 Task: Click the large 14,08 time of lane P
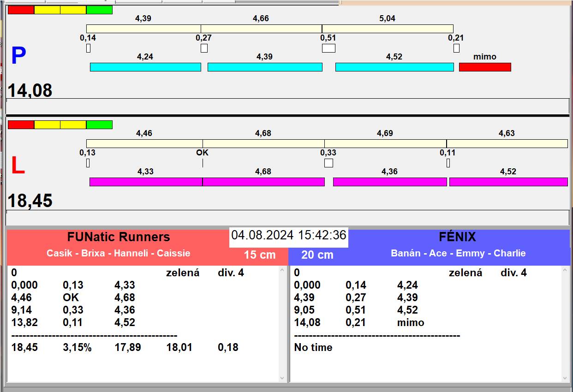[x=30, y=90]
